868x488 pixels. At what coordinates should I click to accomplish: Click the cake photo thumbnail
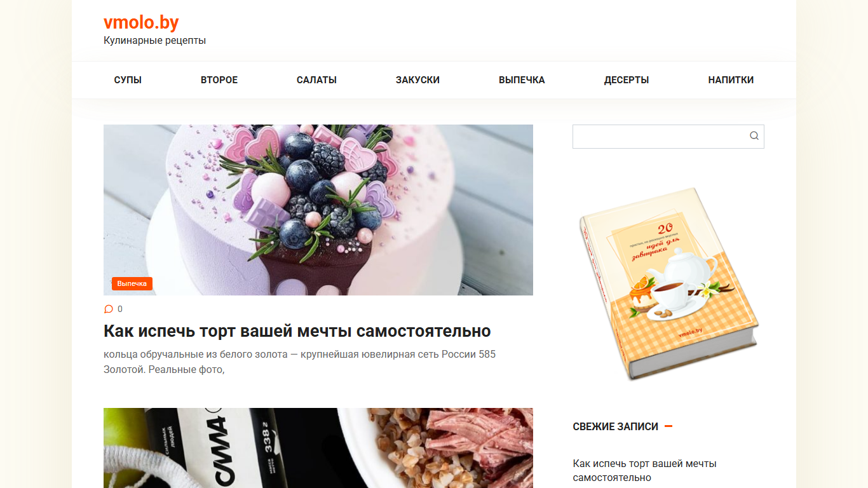318,210
